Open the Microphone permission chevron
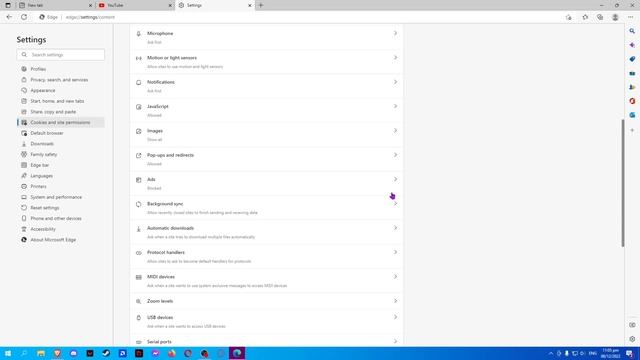The height and width of the screenshot is (360, 640). coord(395,33)
